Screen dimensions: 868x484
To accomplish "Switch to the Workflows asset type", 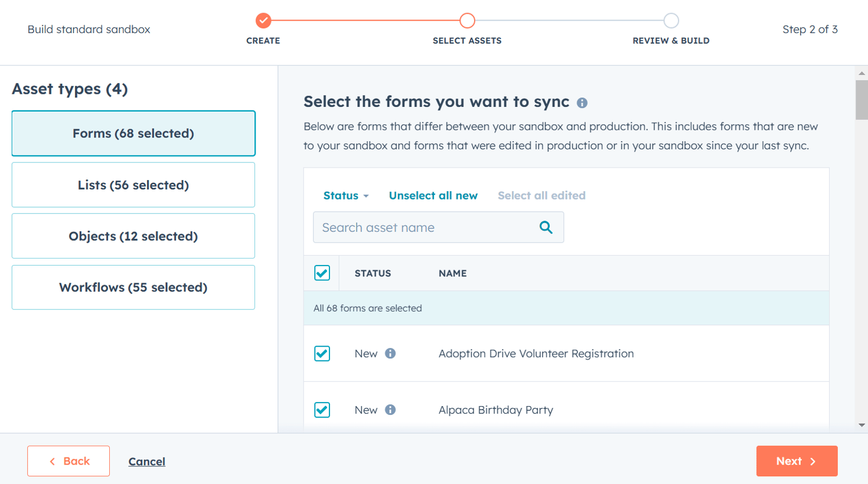I will click(x=133, y=287).
